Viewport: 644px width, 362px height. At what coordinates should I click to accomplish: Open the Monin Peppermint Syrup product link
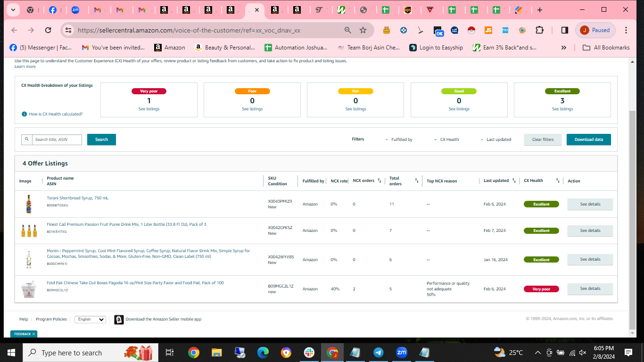149,254
